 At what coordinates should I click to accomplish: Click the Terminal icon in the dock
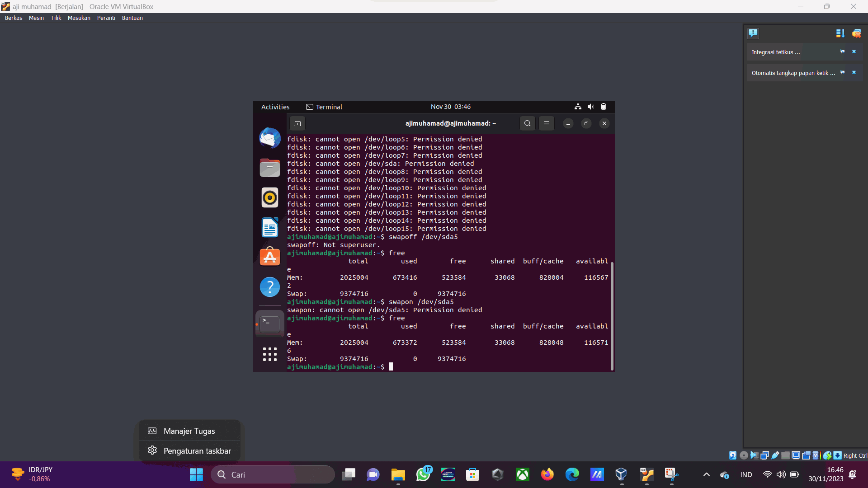[270, 324]
